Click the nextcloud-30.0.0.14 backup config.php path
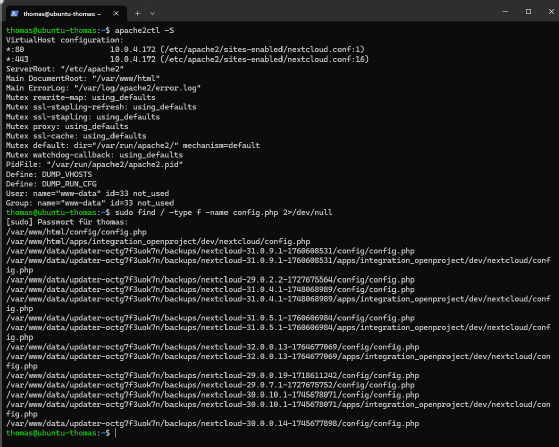 click(212, 423)
